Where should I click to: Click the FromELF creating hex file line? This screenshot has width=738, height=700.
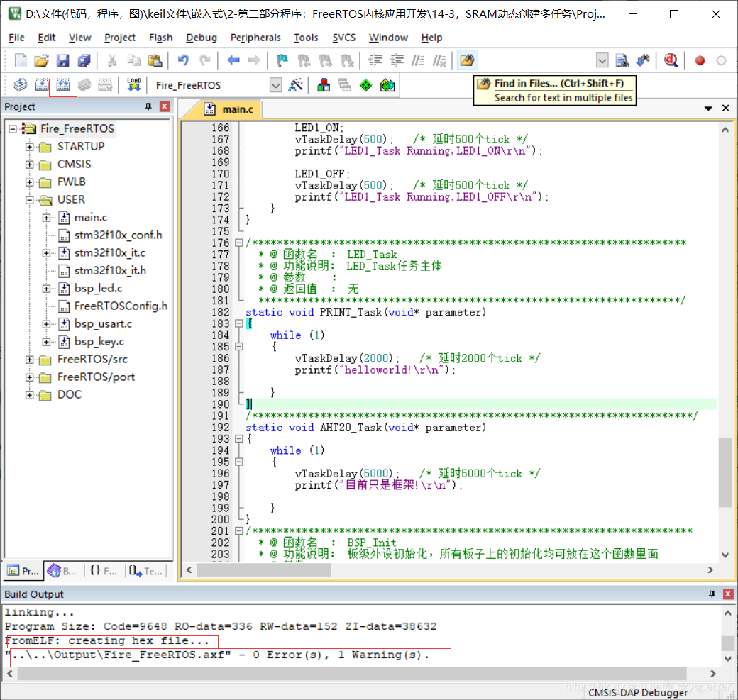pyautogui.click(x=107, y=640)
